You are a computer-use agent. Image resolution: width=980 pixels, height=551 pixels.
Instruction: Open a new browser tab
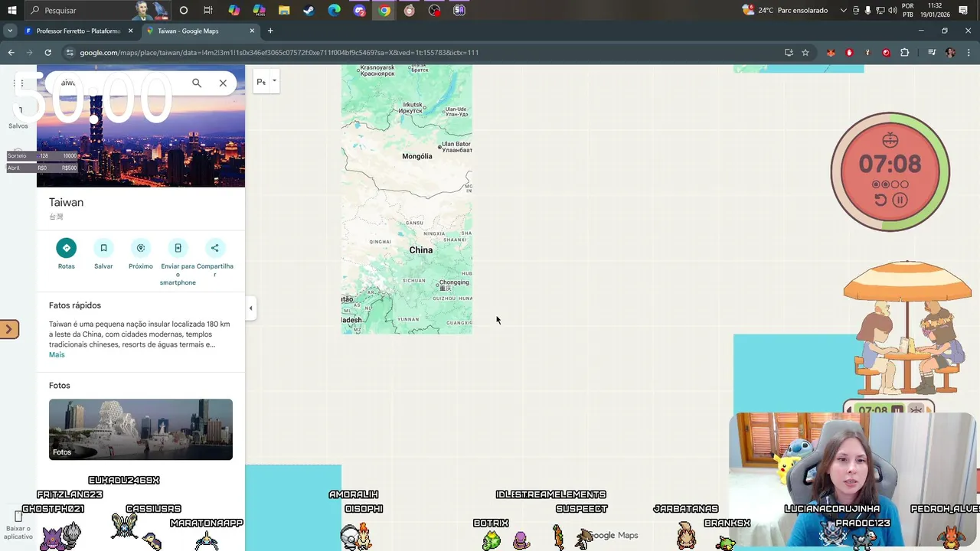(x=270, y=31)
